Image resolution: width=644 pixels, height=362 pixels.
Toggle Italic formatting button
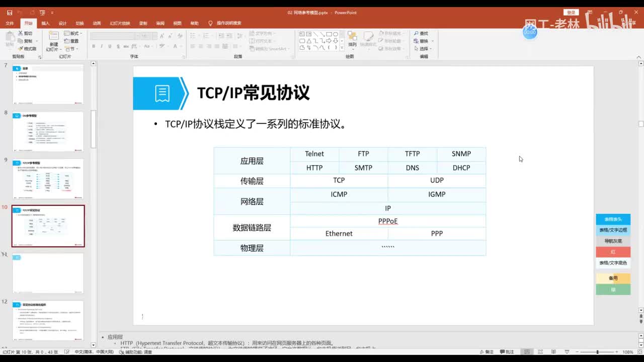pyautogui.click(x=102, y=46)
